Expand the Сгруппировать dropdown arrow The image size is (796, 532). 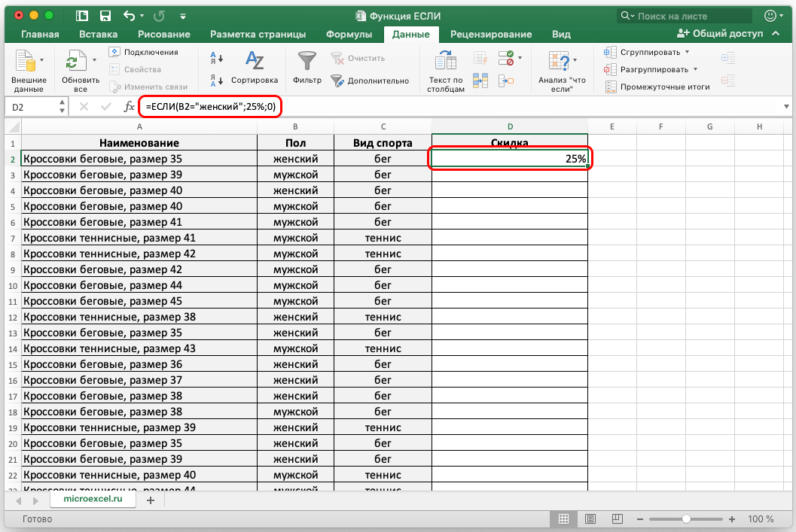pyautogui.click(x=688, y=52)
